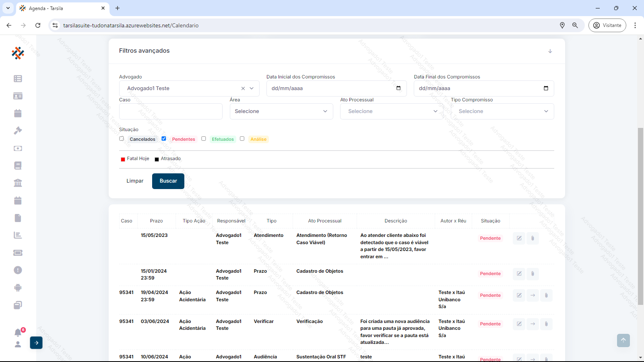This screenshot has height=362, width=644.
Task: Enable the Efetuados situation filter
Action: (x=204, y=139)
